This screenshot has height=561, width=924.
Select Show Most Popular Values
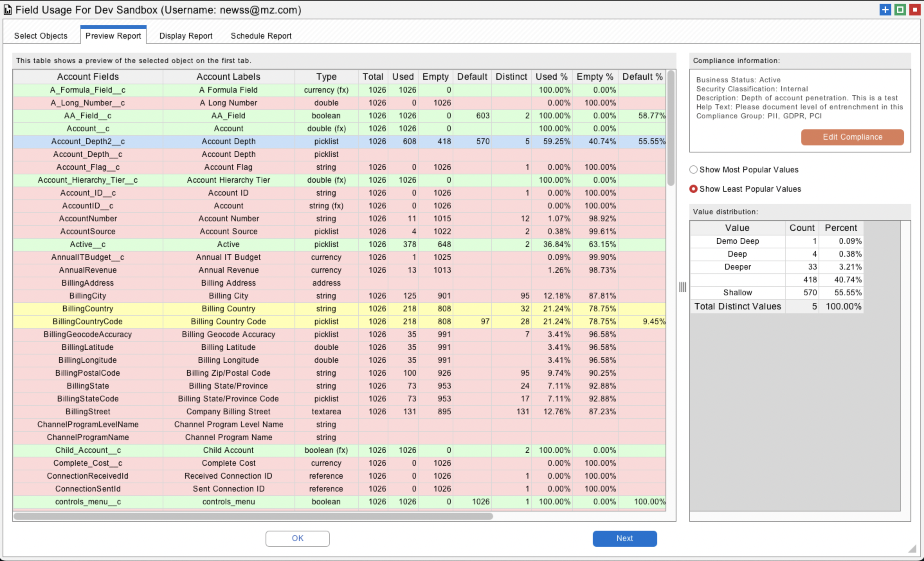click(693, 170)
